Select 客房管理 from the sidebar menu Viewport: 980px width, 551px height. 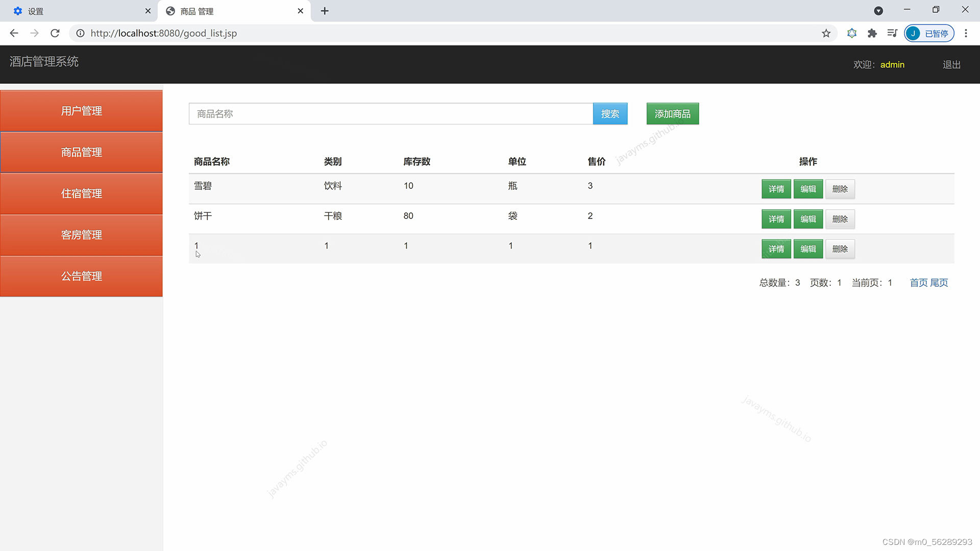coord(82,235)
